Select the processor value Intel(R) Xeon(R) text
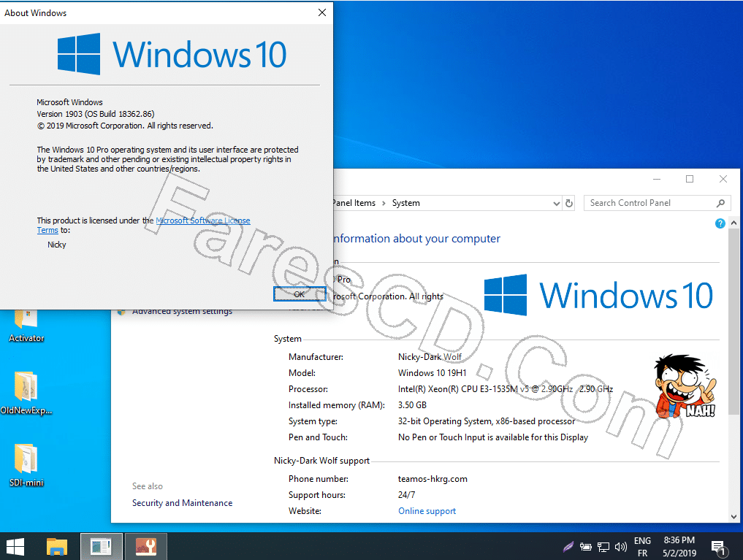 [506, 389]
